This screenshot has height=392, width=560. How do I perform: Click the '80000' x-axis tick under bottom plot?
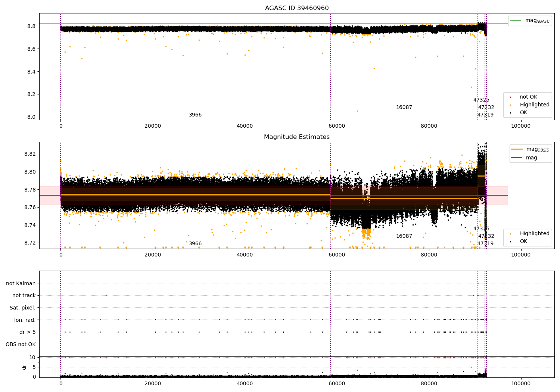pyautogui.click(x=429, y=384)
